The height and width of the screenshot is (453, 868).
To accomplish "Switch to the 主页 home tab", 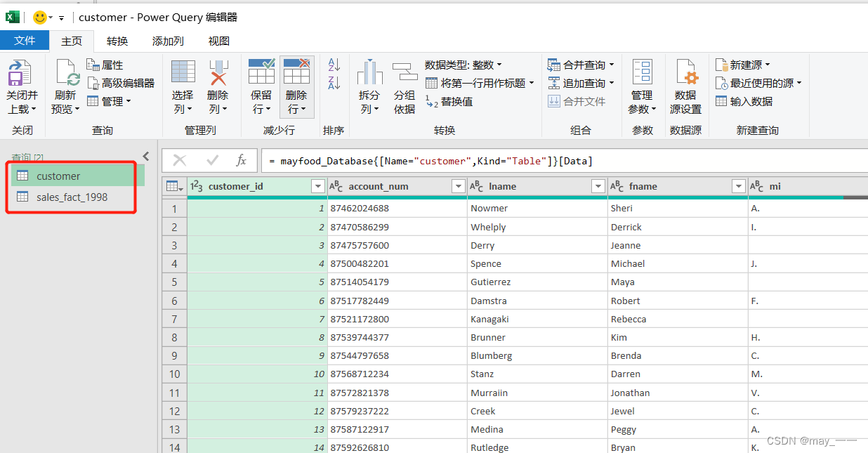I will (x=72, y=41).
